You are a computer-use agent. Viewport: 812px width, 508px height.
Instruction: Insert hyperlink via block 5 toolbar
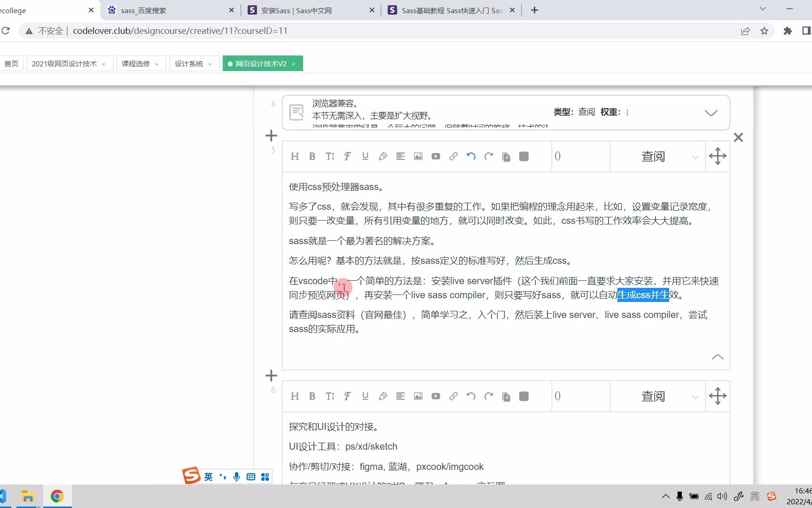(x=453, y=157)
